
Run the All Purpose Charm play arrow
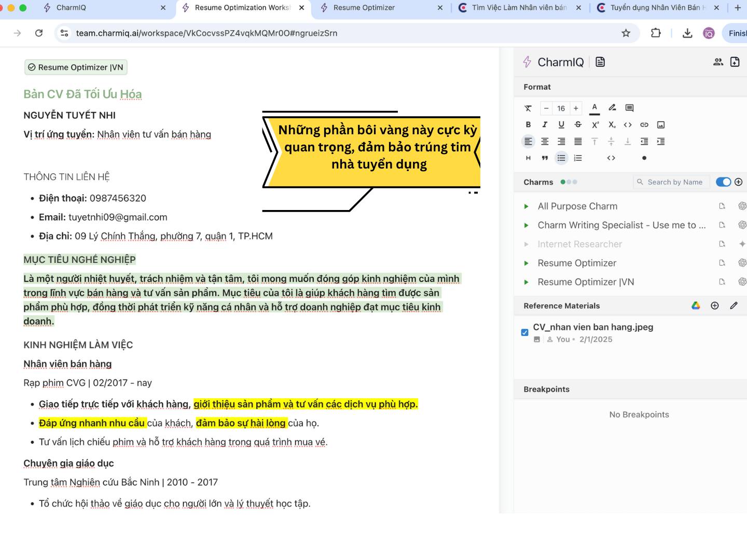click(526, 206)
